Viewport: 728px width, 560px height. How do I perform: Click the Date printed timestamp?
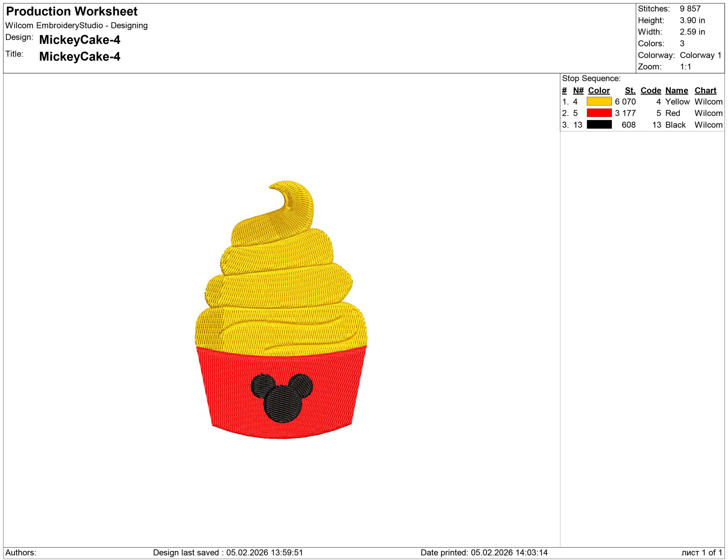[484, 552]
